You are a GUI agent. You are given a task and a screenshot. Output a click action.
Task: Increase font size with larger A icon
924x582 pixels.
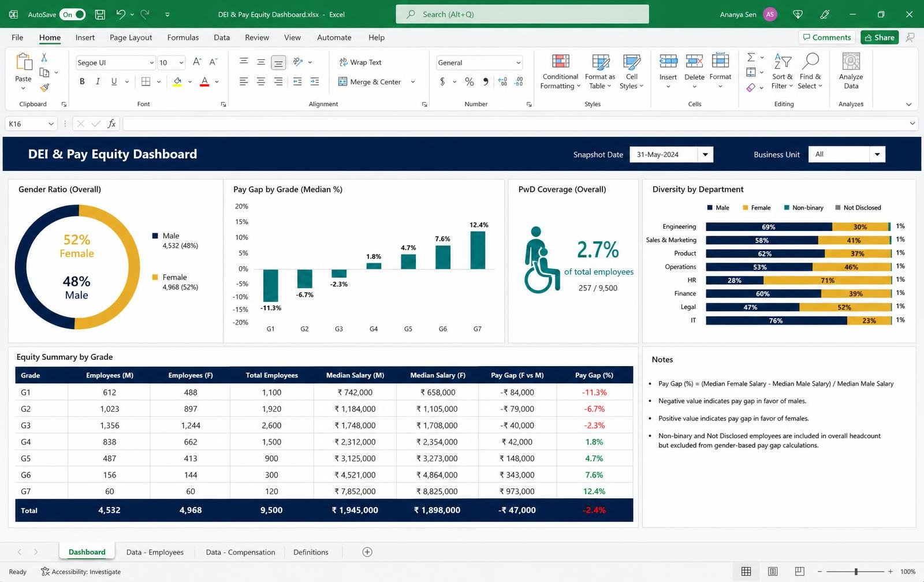point(197,62)
